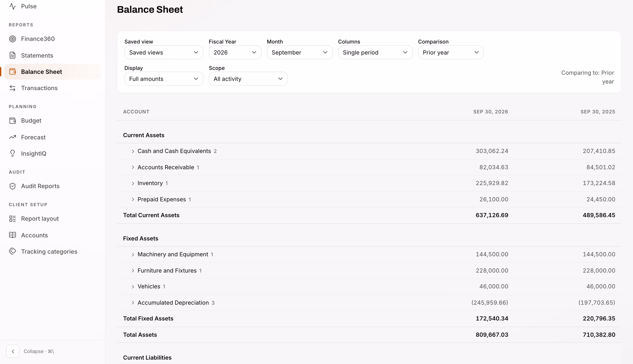Image resolution: width=633 pixels, height=364 pixels.
Task: Click the Audit Reports shield icon
Action: point(13,186)
